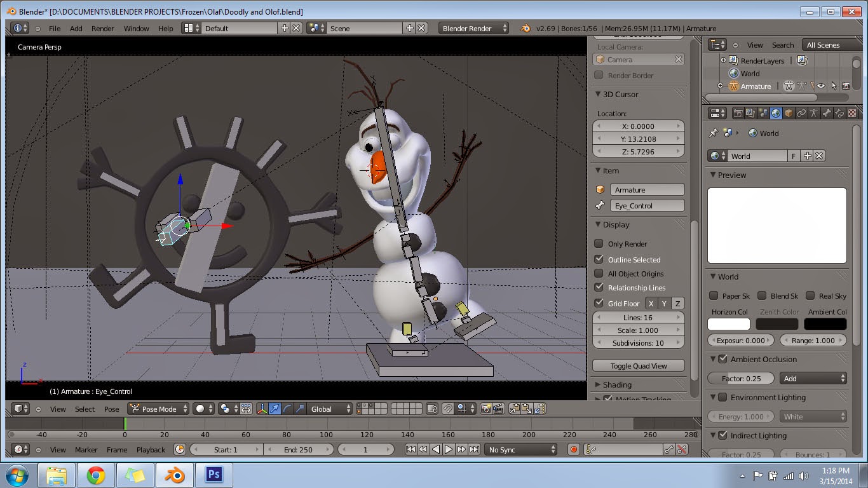
Task: Toggle automatic keyframe record button
Action: click(x=574, y=449)
